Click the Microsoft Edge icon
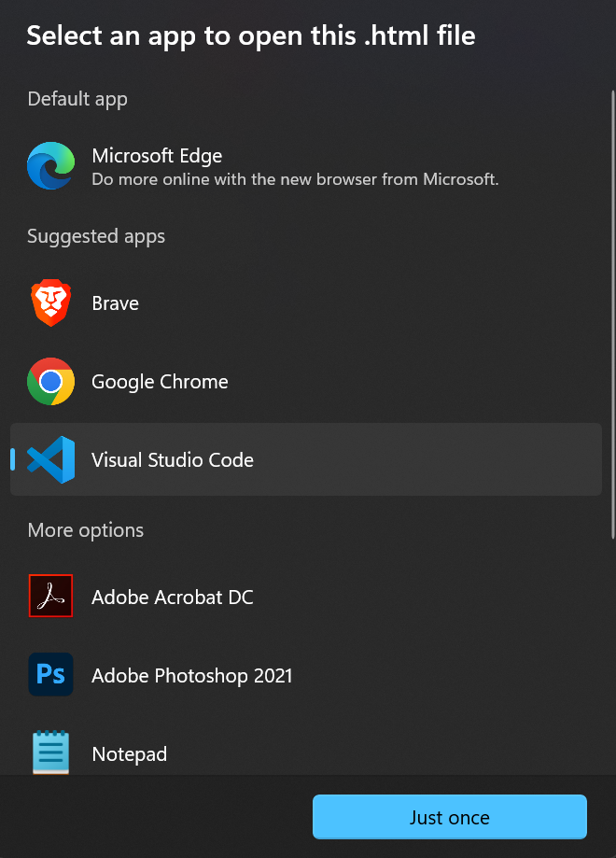 click(51, 166)
